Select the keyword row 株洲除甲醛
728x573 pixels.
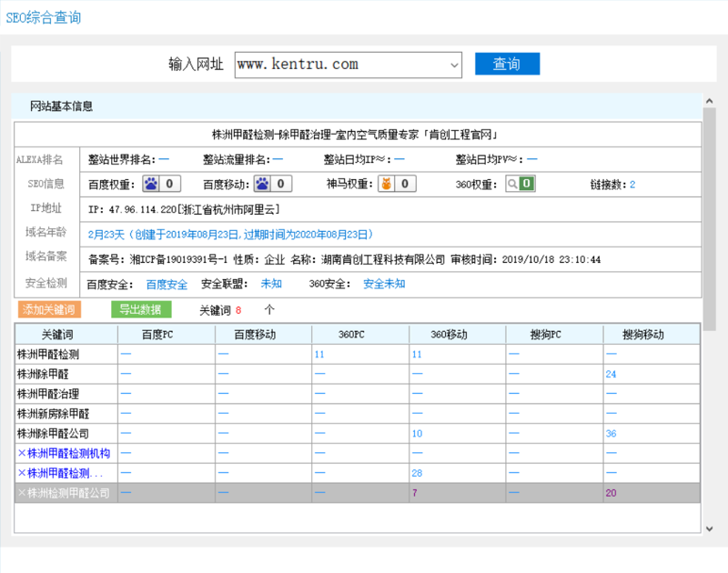coord(358,374)
